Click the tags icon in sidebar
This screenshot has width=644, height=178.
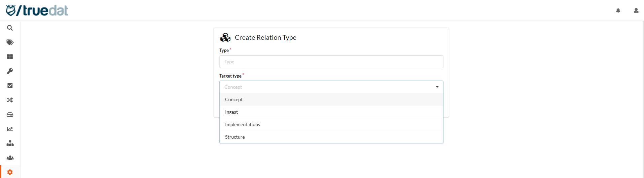point(10,42)
